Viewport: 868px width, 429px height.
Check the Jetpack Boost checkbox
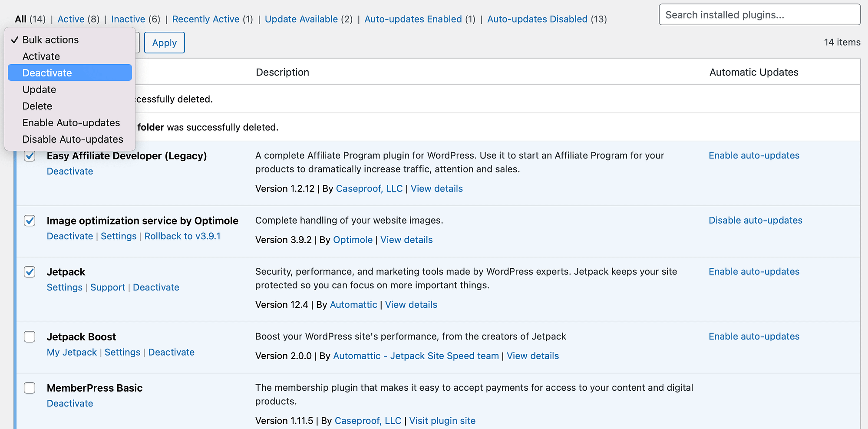(30, 337)
